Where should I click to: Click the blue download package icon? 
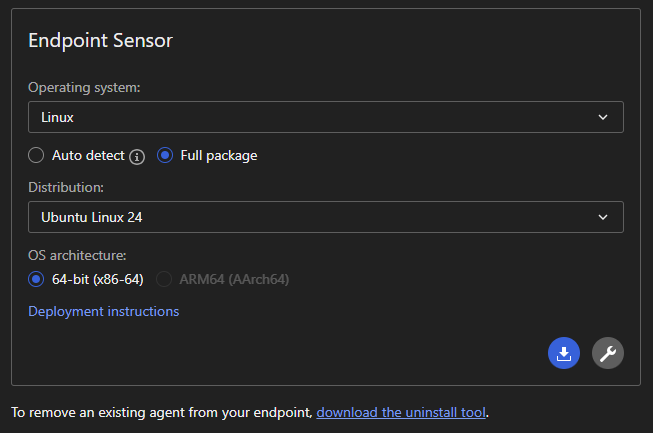[564, 353]
